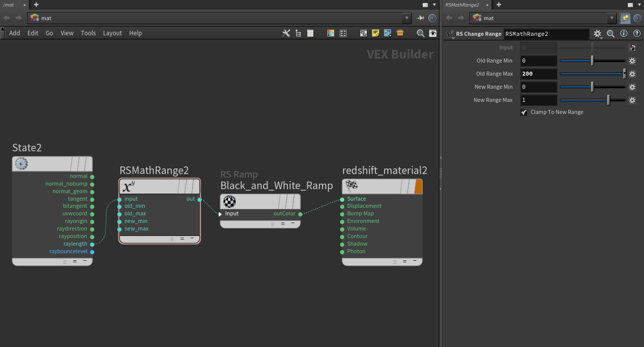Go back in network pane history
Image resolution: width=644 pixels, height=347 pixels.
click(x=7, y=18)
